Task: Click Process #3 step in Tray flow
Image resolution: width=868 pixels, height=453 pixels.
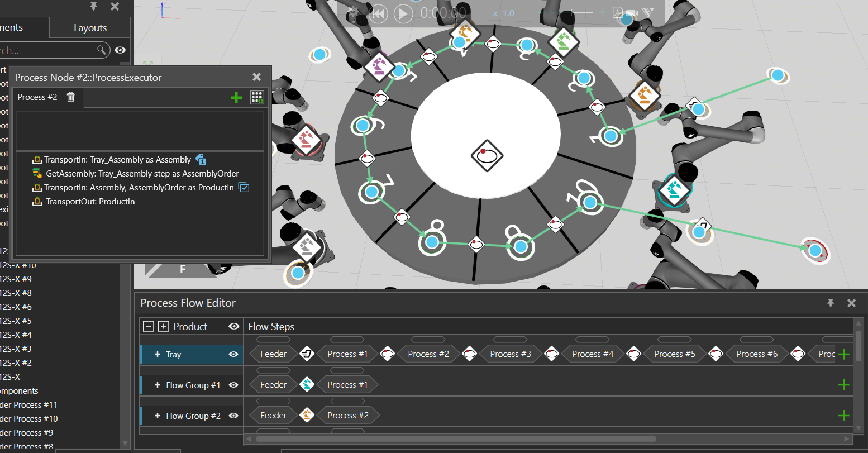Action: click(510, 354)
